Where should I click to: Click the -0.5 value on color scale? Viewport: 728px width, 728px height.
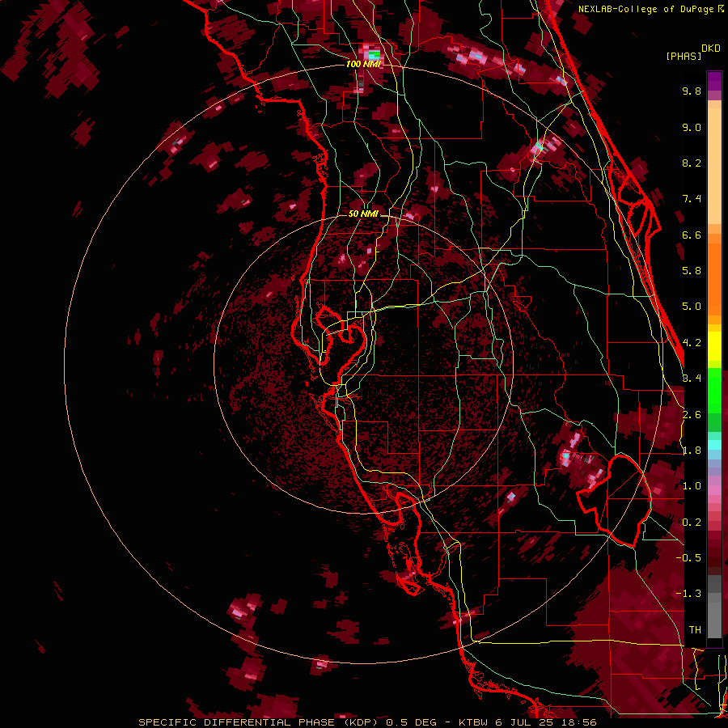tap(688, 558)
